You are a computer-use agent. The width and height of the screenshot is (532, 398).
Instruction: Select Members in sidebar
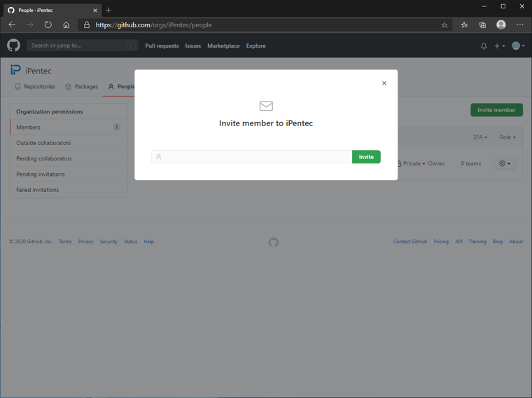point(69,127)
